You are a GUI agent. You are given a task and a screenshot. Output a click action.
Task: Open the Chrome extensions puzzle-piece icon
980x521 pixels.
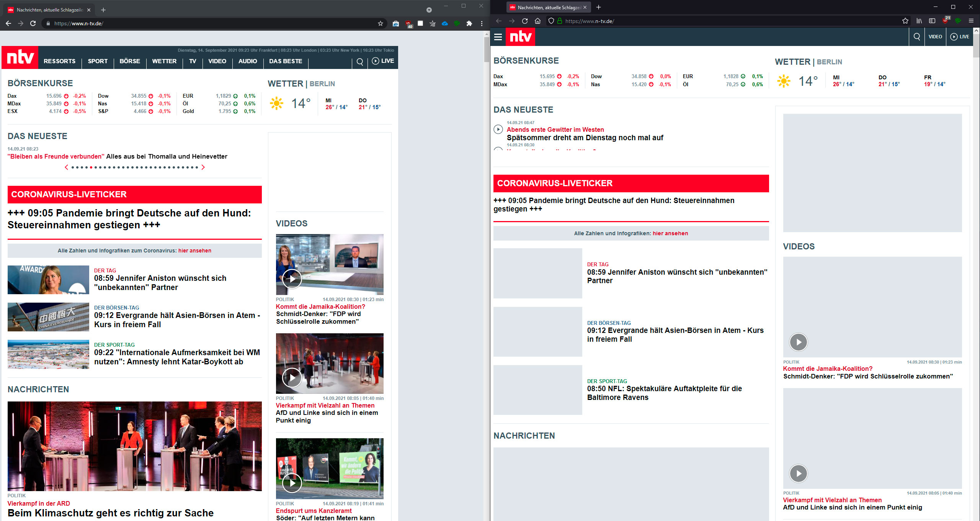(470, 23)
